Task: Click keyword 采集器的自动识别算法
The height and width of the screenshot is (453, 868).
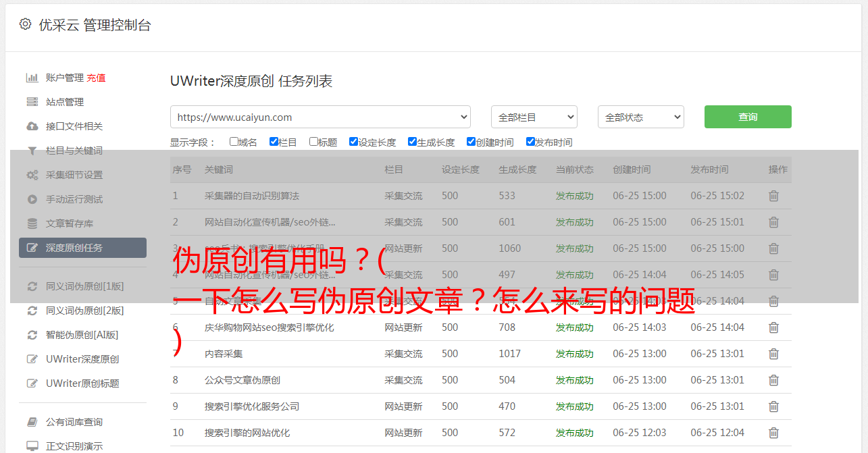Action: click(252, 196)
